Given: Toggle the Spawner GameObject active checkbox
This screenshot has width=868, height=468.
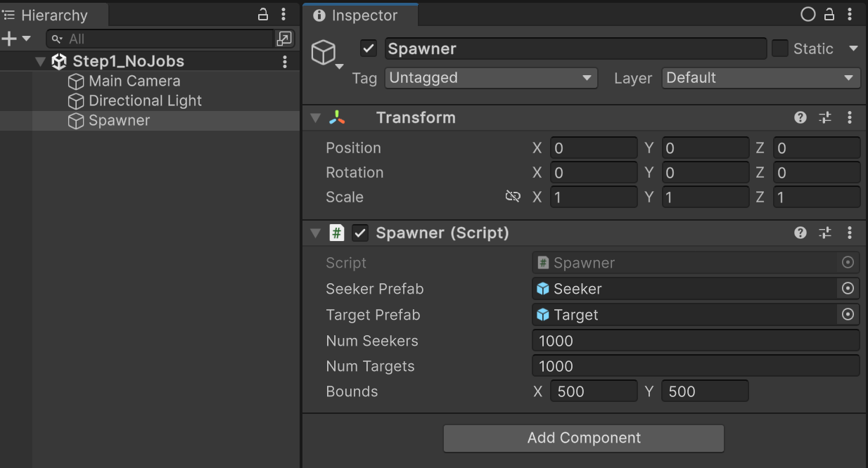Looking at the screenshot, I should (368, 48).
